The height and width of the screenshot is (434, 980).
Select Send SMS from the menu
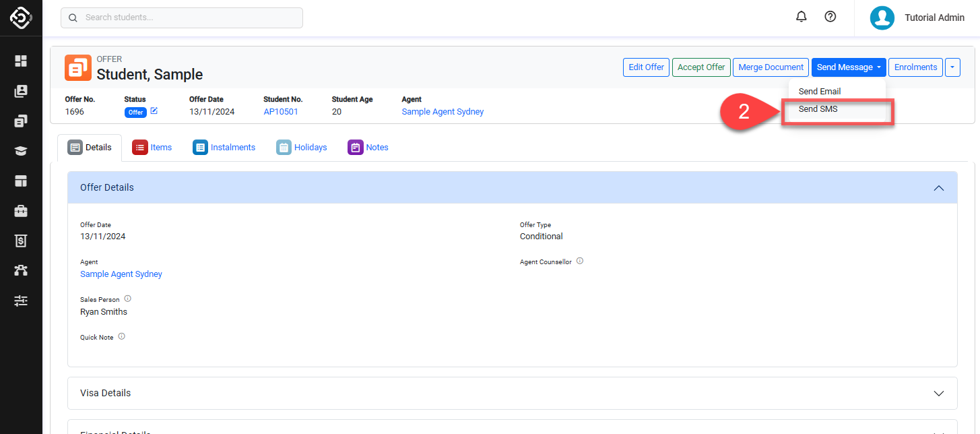click(x=818, y=109)
